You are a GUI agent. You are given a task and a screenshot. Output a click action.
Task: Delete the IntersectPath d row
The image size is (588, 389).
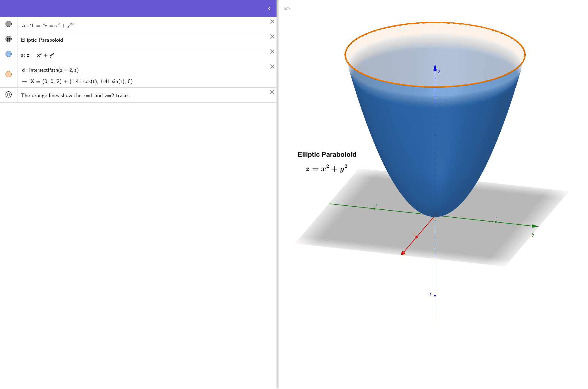(x=272, y=67)
